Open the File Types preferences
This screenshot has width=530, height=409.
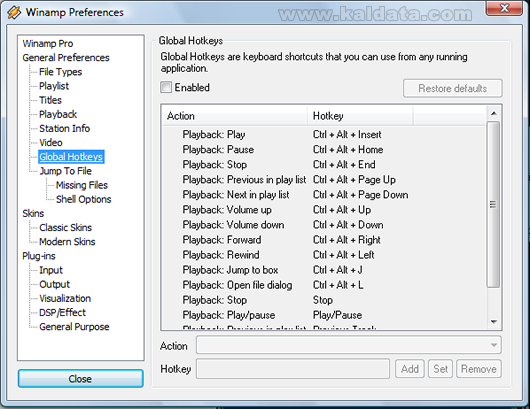pos(61,72)
